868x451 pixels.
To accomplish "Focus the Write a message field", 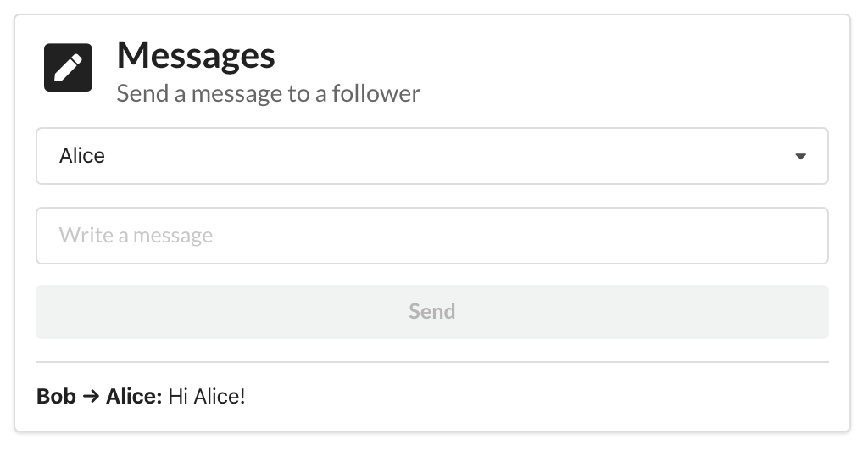I will point(431,236).
